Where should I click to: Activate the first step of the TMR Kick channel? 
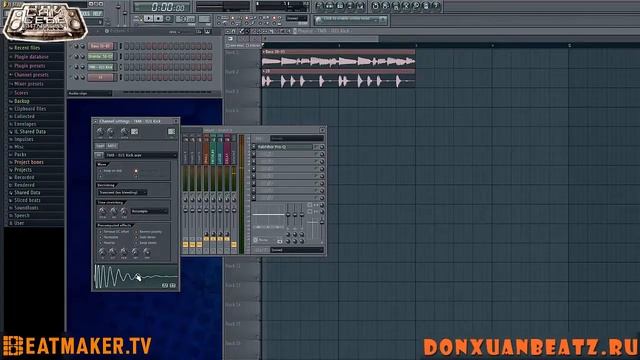coord(127,67)
